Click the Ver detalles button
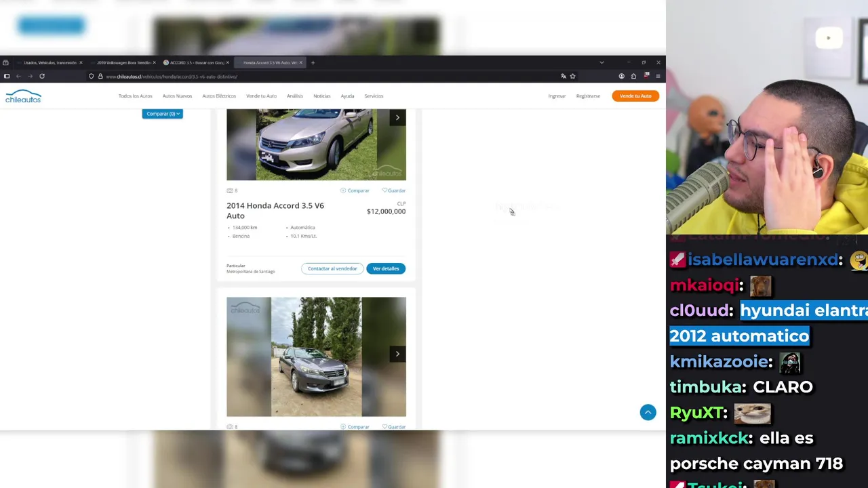868x488 pixels. pos(386,268)
